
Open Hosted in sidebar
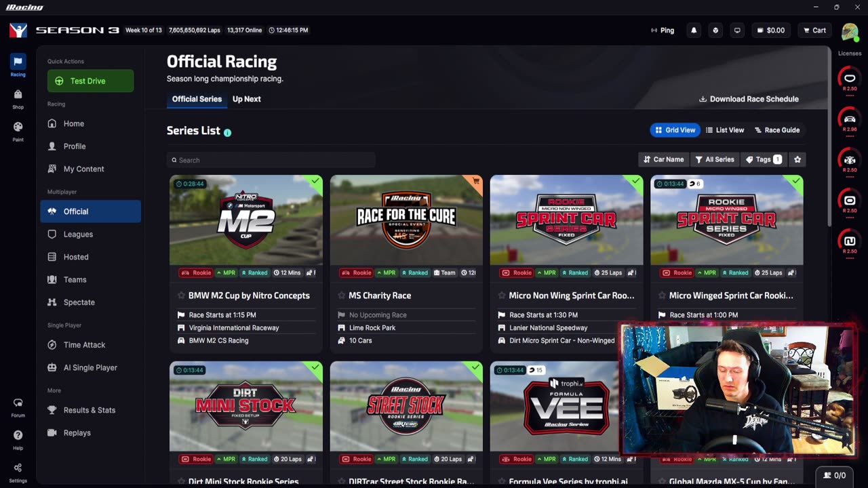coord(90,257)
